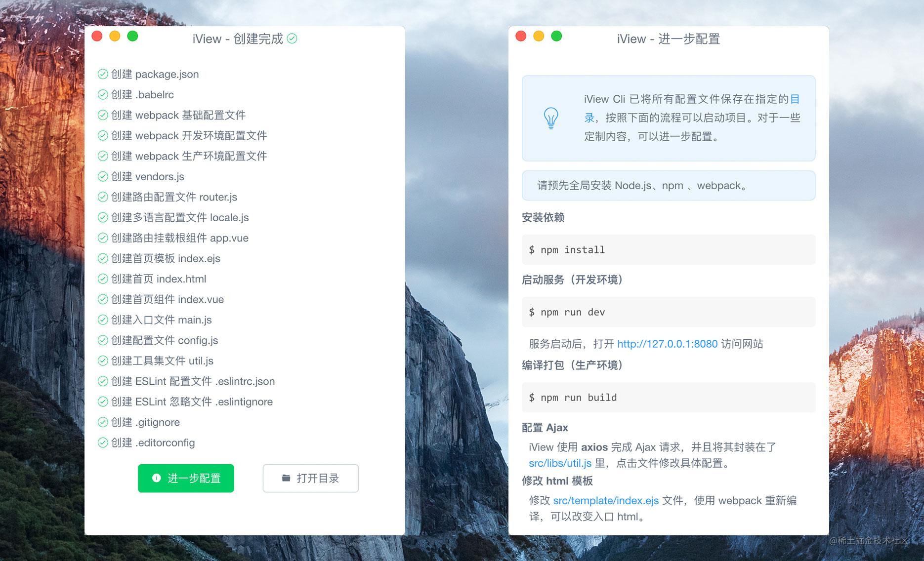
Task: Click the folder icon in 打开目录 button
Action: pyautogui.click(x=286, y=478)
